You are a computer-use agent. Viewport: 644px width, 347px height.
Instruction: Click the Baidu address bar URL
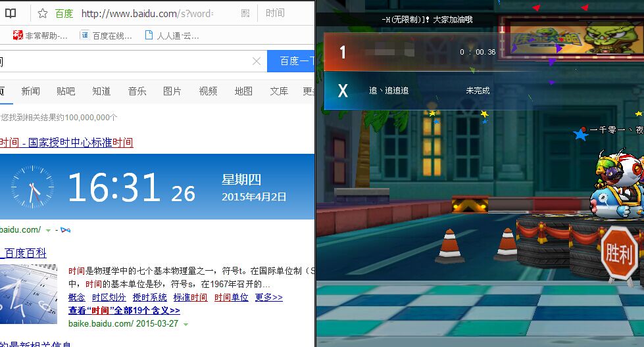point(147,14)
